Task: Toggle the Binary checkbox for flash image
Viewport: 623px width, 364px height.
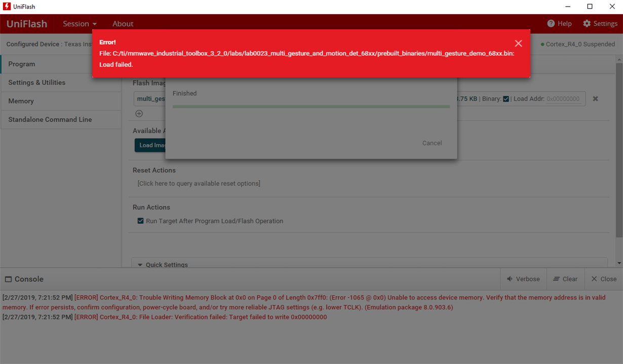Action: pos(505,99)
